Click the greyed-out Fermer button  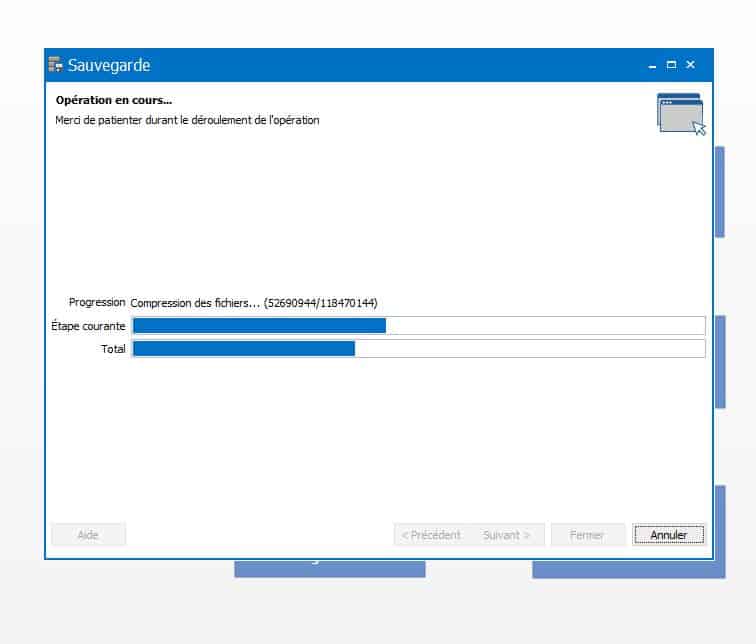(x=587, y=535)
